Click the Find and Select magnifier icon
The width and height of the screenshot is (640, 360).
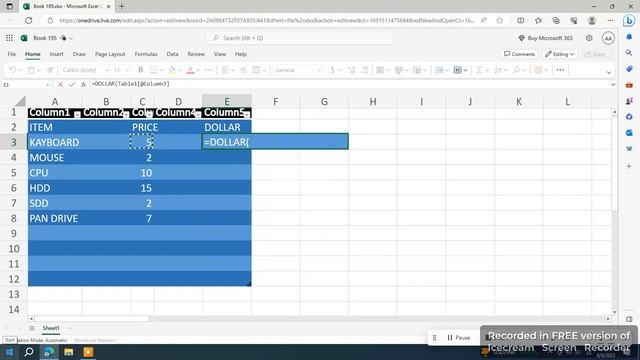(x=517, y=70)
